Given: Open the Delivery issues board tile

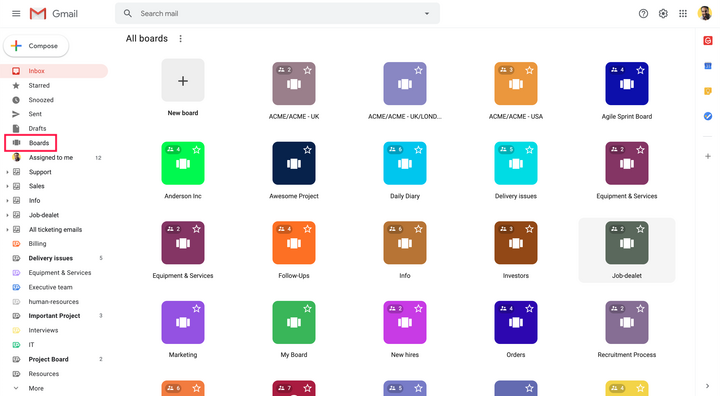Looking at the screenshot, I should 516,163.
